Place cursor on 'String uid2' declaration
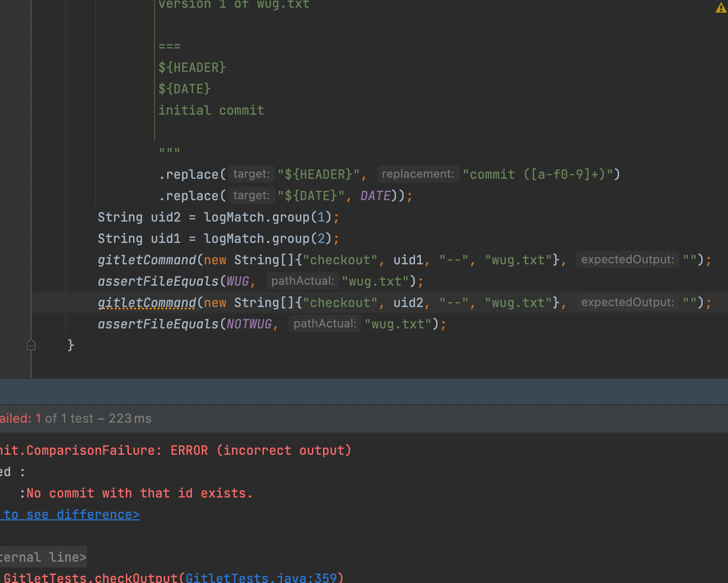 click(x=139, y=217)
